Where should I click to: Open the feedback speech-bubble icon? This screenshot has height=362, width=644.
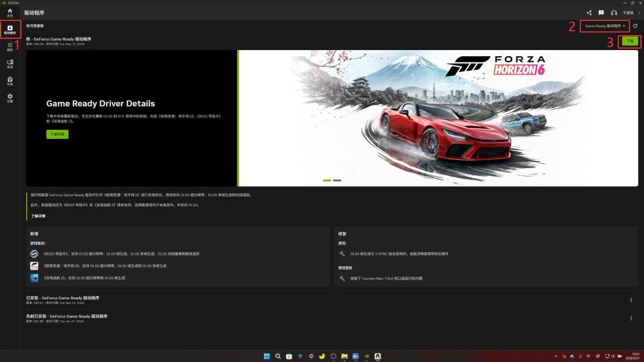coord(601,13)
